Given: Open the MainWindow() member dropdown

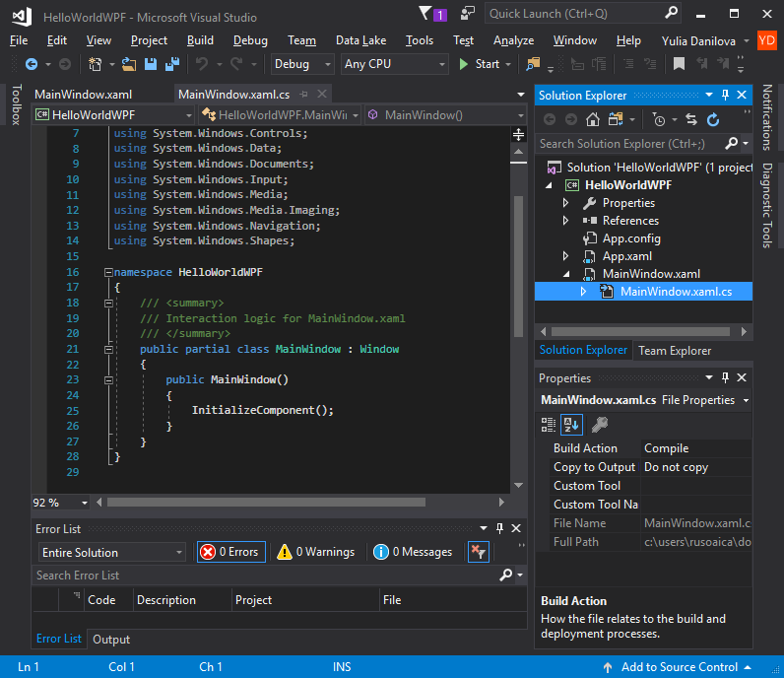Looking at the screenshot, I should [x=445, y=115].
